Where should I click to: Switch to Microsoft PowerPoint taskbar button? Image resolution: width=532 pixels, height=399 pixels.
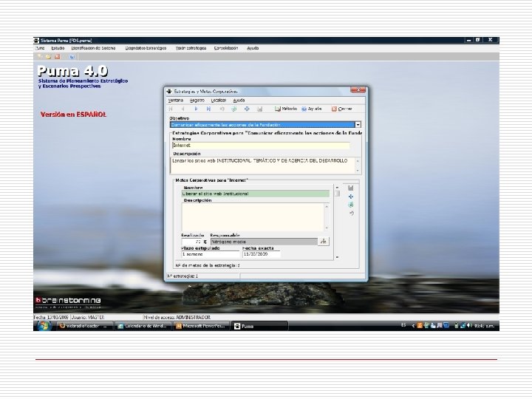tap(202, 326)
